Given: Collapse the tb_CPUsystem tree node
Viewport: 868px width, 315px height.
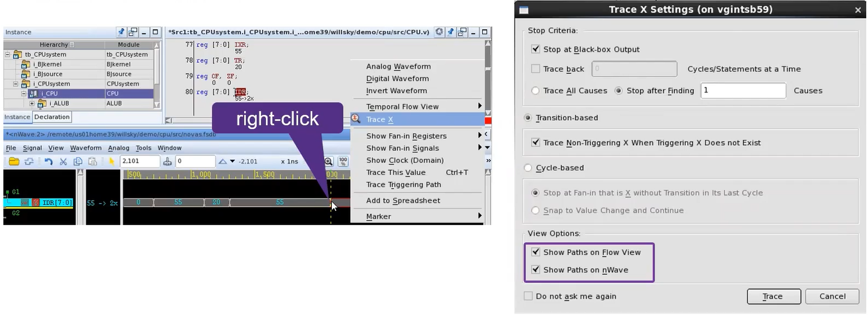Looking at the screenshot, I should tap(8, 55).
